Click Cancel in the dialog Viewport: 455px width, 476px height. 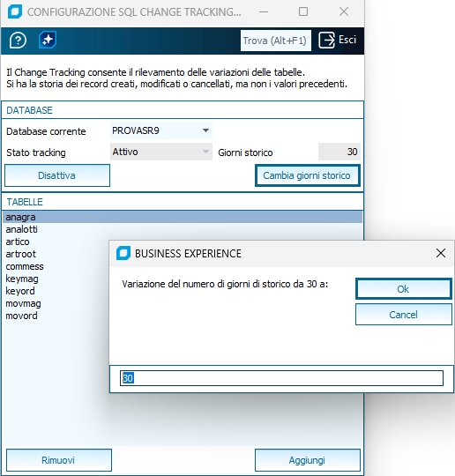coord(404,315)
